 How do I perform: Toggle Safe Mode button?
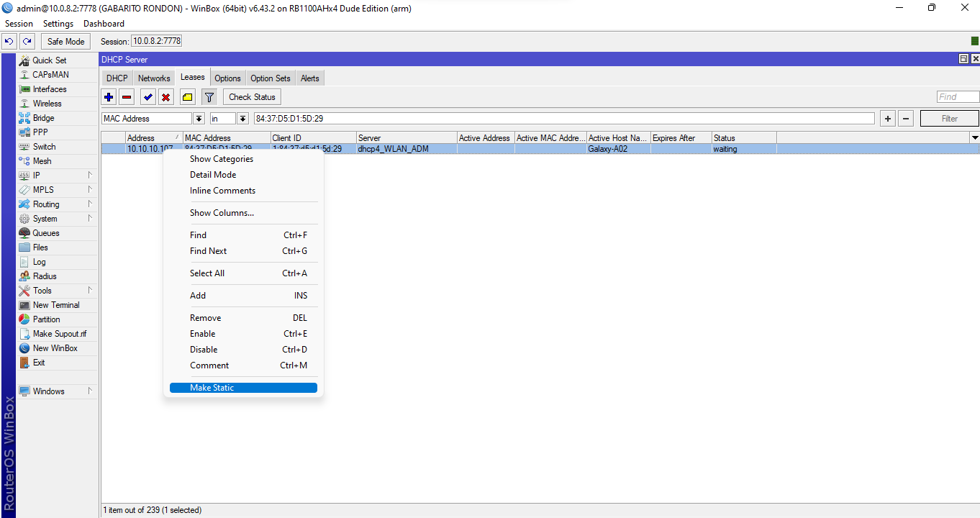point(66,41)
